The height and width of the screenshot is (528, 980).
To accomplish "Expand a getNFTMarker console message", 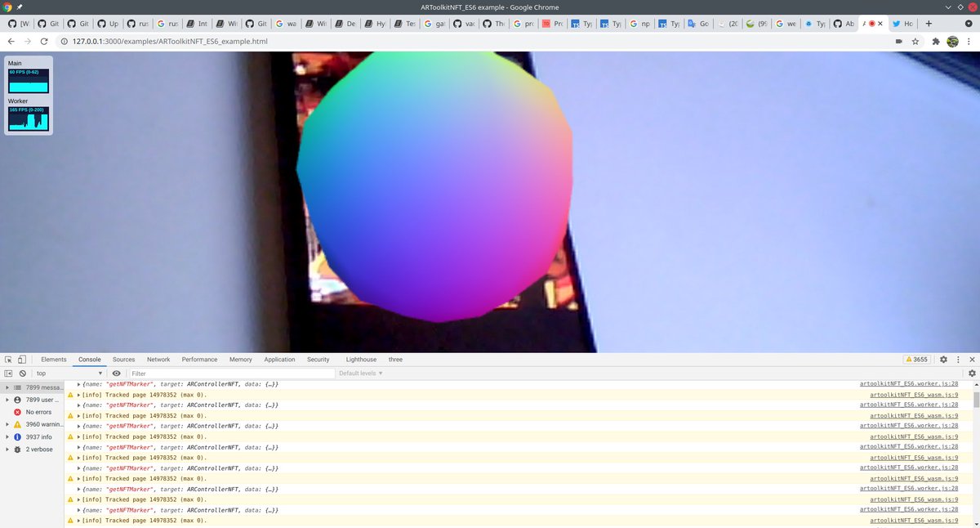I will coord(78,383).
